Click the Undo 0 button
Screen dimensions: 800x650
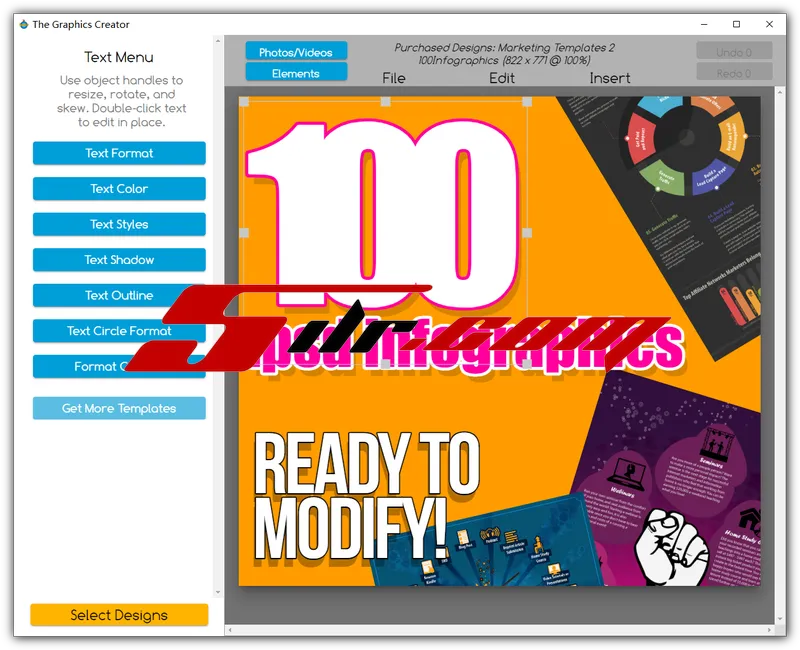pos(734,52)
